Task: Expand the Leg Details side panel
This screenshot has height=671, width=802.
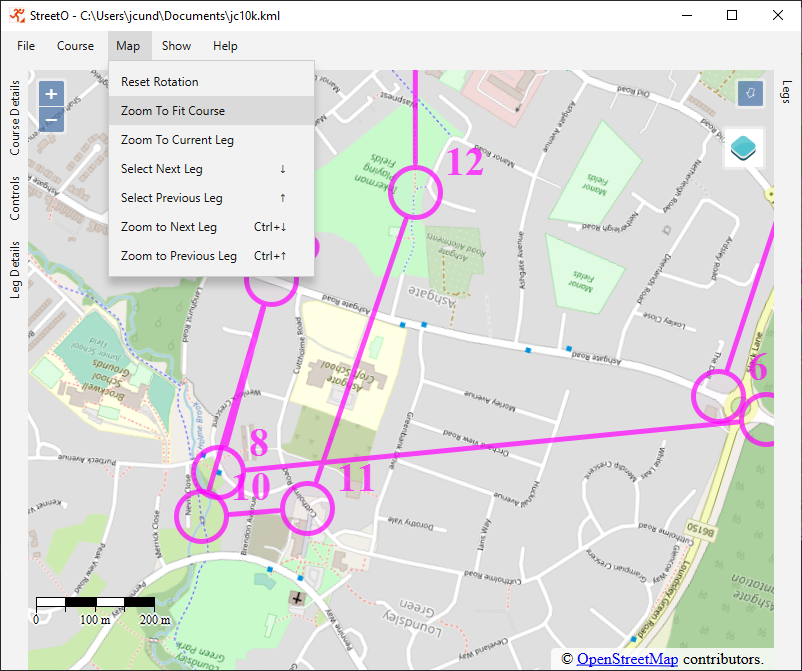Action: click(x=15, y=270)
